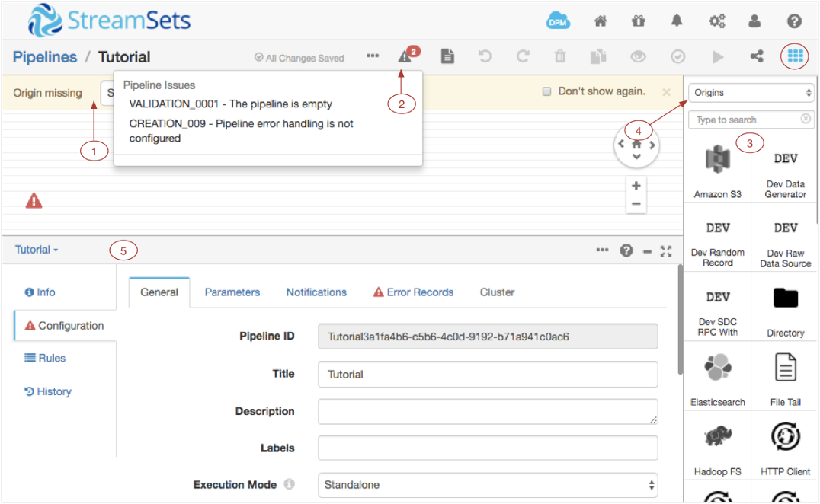Open the Parameters tab
820x504 pixels.
point(232,292)
